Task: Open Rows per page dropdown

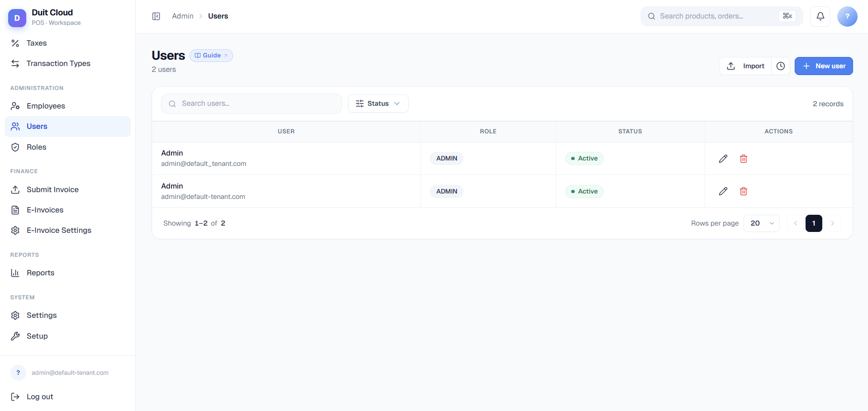Action: [x=762, y=223]
